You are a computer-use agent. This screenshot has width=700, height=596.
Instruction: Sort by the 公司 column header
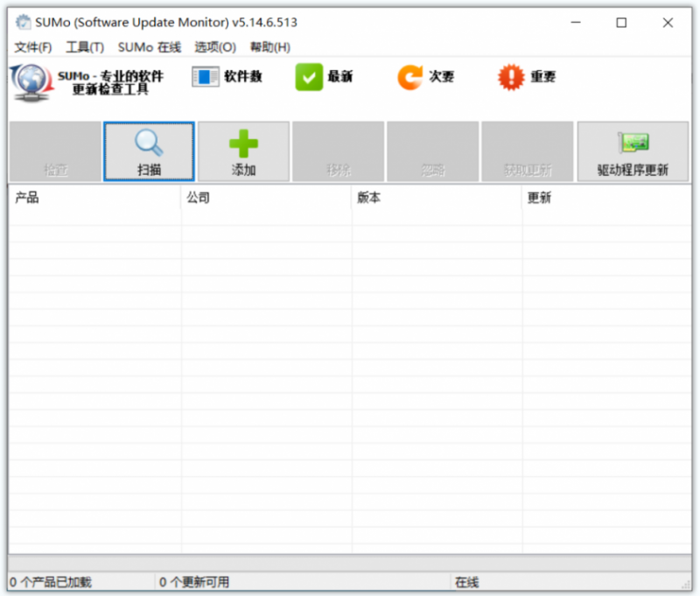tap(266, 197)
